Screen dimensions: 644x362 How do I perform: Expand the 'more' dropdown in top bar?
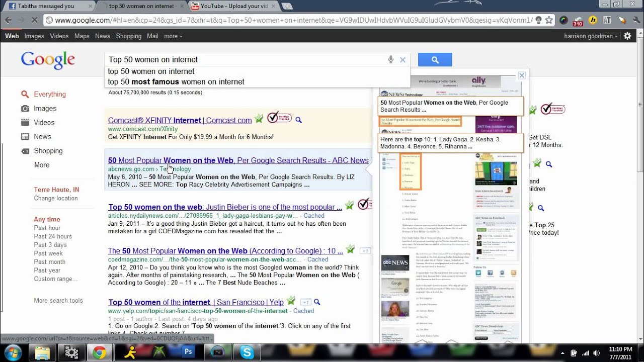point(173,36)
